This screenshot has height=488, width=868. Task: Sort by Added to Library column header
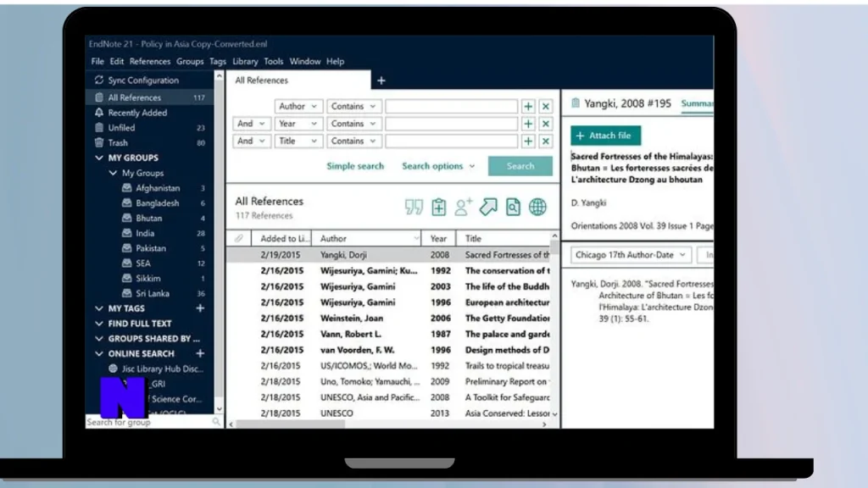point(281,238)
